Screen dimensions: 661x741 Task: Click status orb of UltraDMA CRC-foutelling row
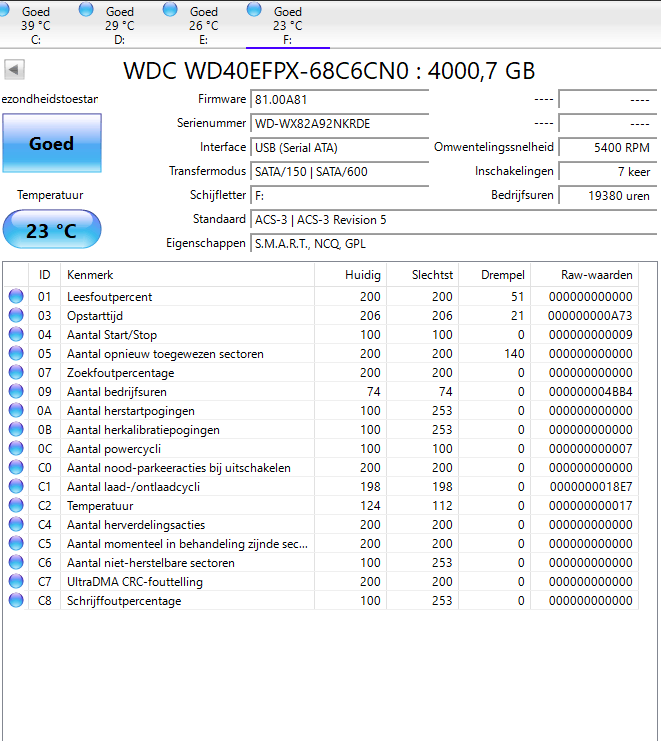[x=16, y=581]
